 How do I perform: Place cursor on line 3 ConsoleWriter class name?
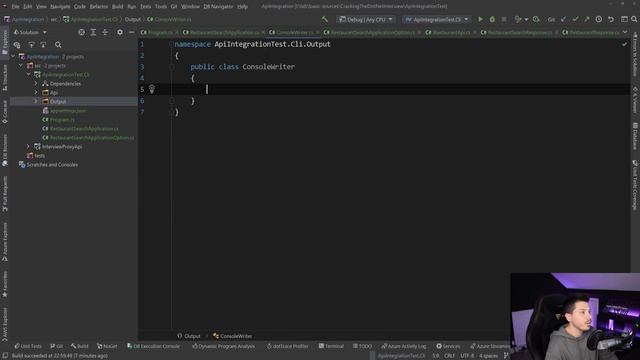pyautogui.click(x=269, y=67)
